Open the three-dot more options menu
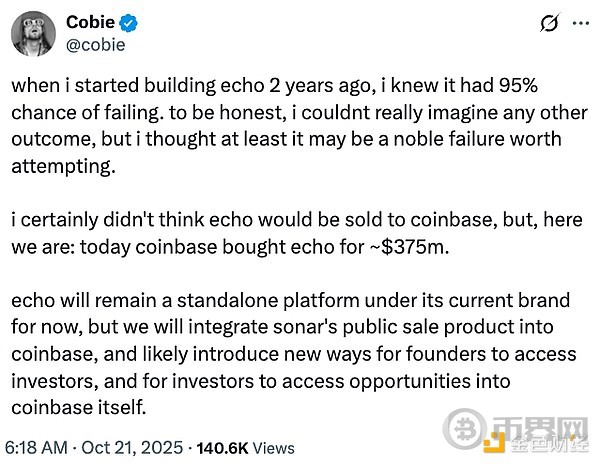The width and height of the screenshot is (600, 464). 578,22
